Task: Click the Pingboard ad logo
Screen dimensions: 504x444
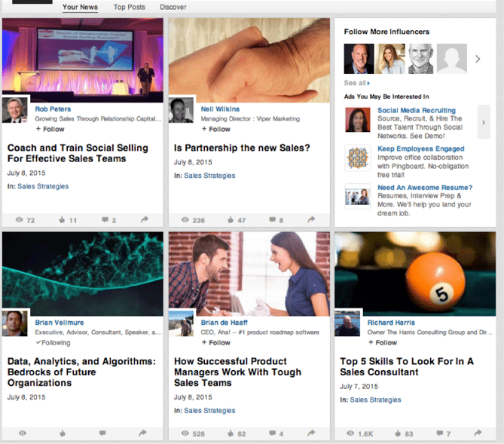Action: click(357, 158)
